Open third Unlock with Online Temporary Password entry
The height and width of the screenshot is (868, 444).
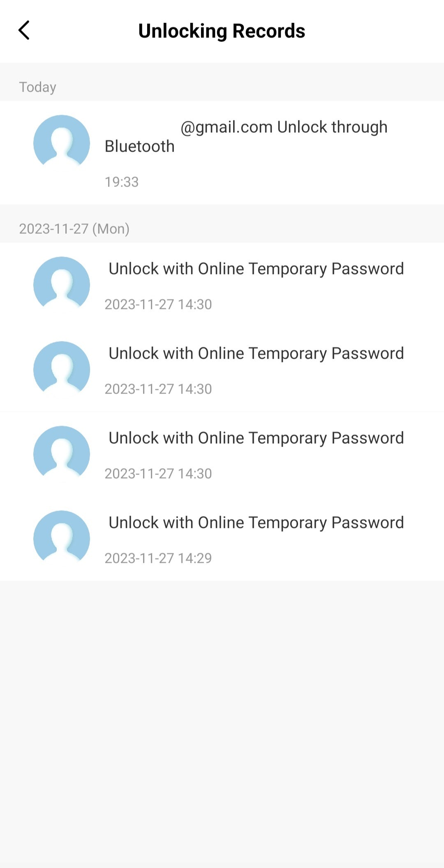pos(256,438)
